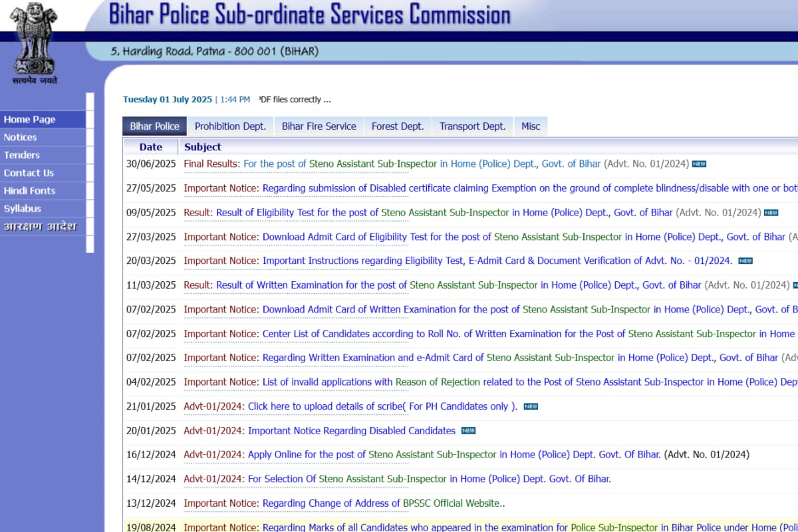Open the Transport Dept. tab
Image resolution: width=798 pixels, height=532 pixels.
472,126
